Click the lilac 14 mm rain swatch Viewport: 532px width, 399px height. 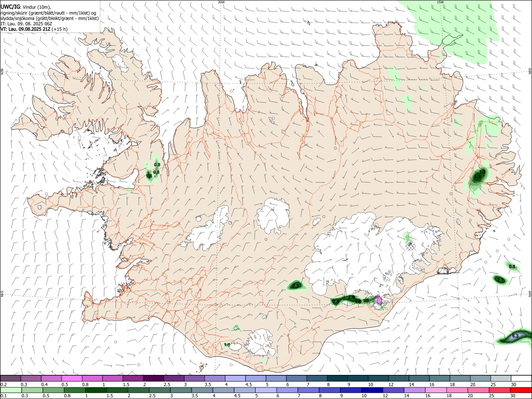pyautogui.click(x=415, y=390)
